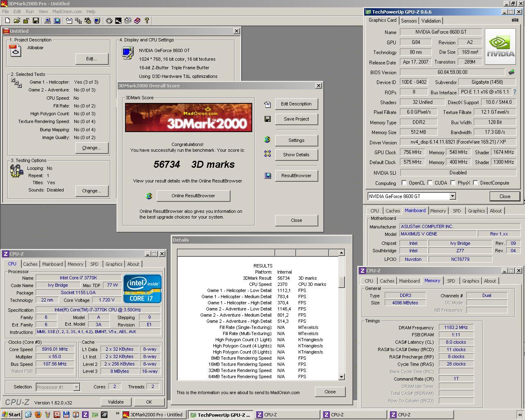The image size is (525, 420).
Task: Click Change button under Selected Tests
Action: (x=91, y=148)
